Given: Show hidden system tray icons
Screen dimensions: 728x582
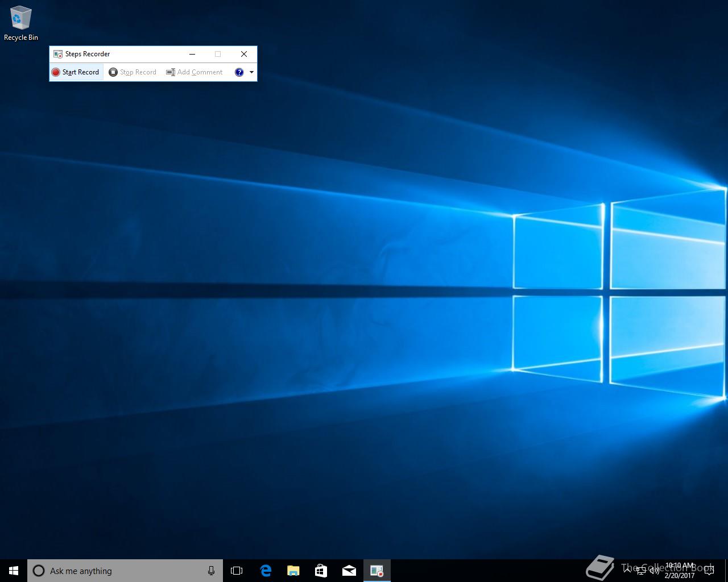Looking at the screenshot, I should point(627,571).
